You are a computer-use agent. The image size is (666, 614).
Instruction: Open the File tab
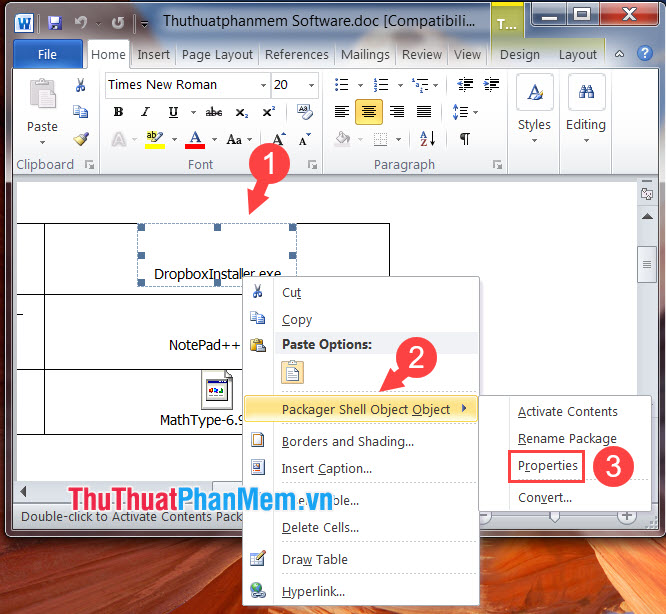pyautogui.click(x=48, y=54)
